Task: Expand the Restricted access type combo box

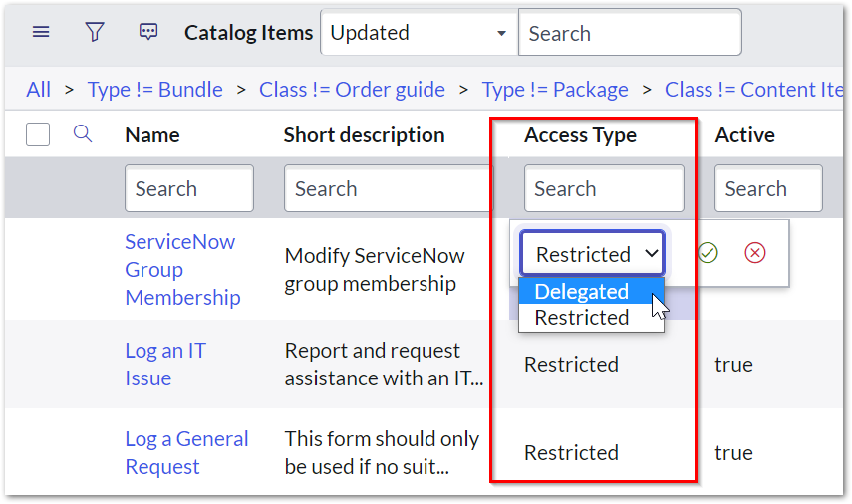Action: 592,254
